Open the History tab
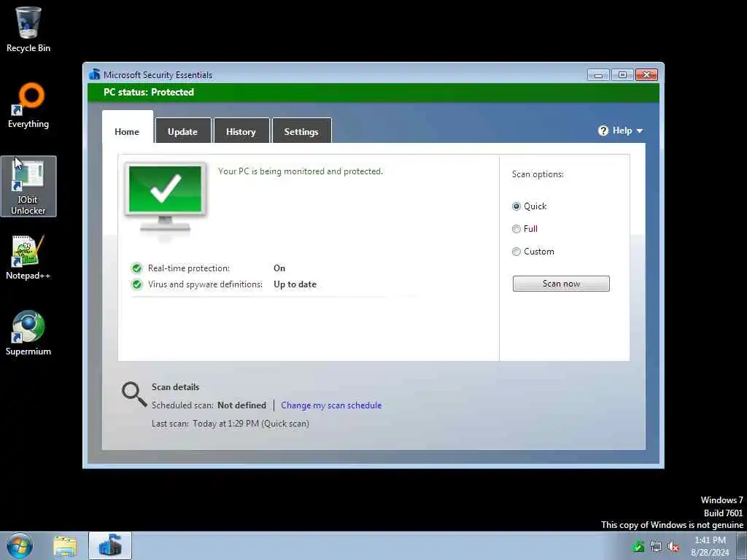The width and height of the screenshot is (747, 560). coord(241,131)
